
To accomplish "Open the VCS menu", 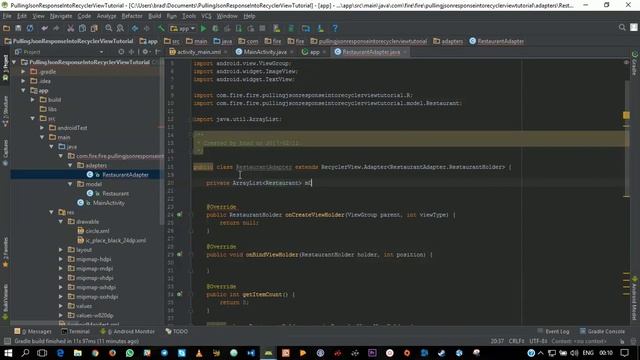I will tap(207, 16).
